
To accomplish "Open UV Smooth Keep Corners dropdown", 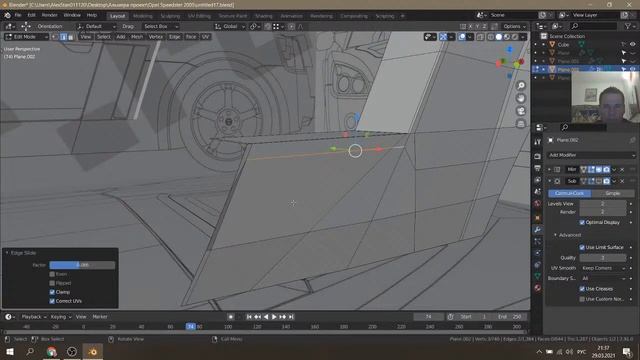I will (x=603, y=268).
